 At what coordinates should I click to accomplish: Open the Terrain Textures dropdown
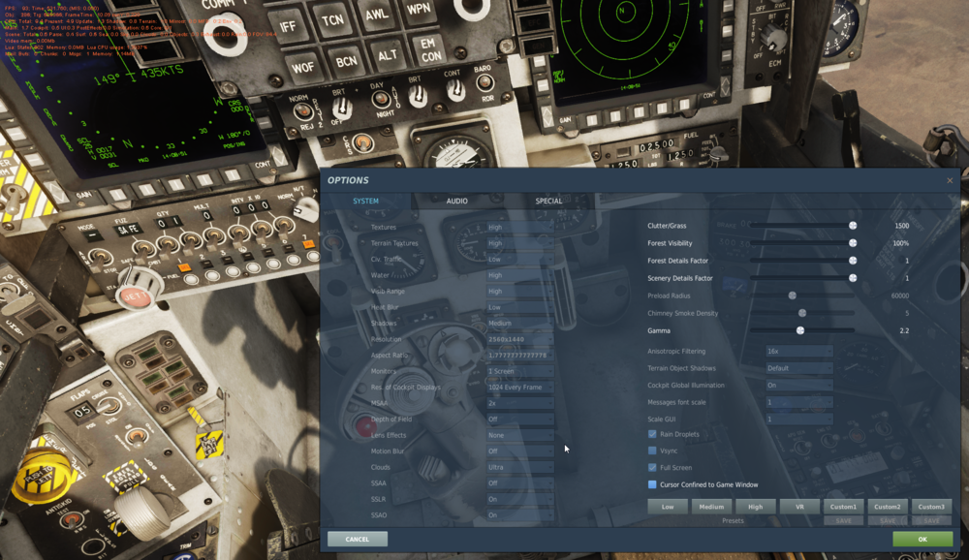(x=519, y=243)
